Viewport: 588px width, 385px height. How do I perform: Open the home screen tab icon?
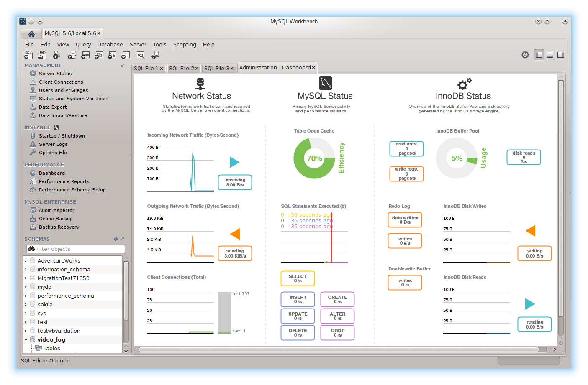pos(31,34)
